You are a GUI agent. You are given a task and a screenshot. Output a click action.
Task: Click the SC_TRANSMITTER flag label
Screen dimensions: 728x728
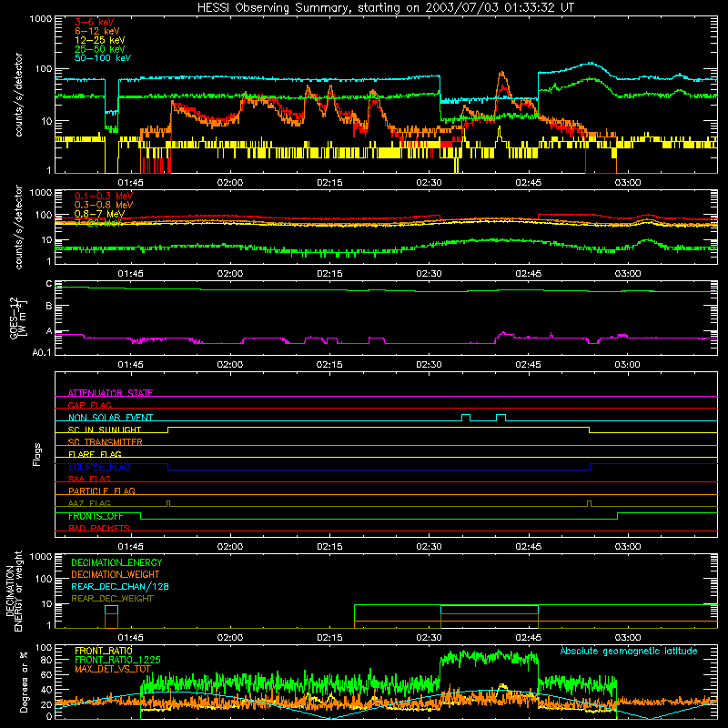(x=106, y=442)
